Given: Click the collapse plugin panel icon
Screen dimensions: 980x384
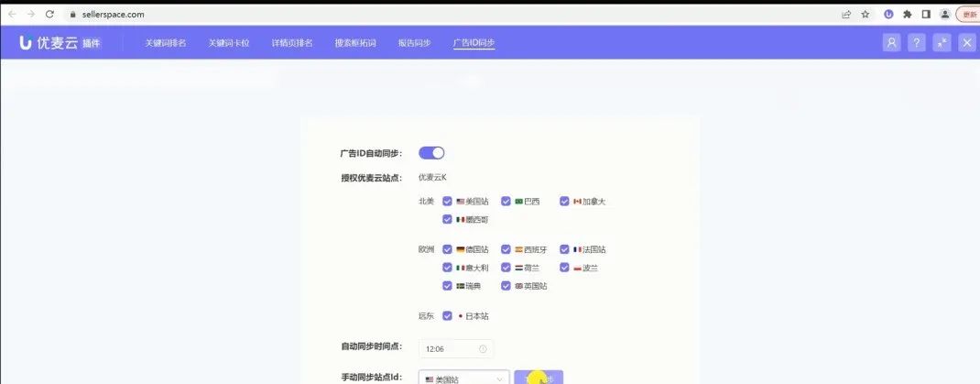Looking at the screenshot, I should (942, 43).
